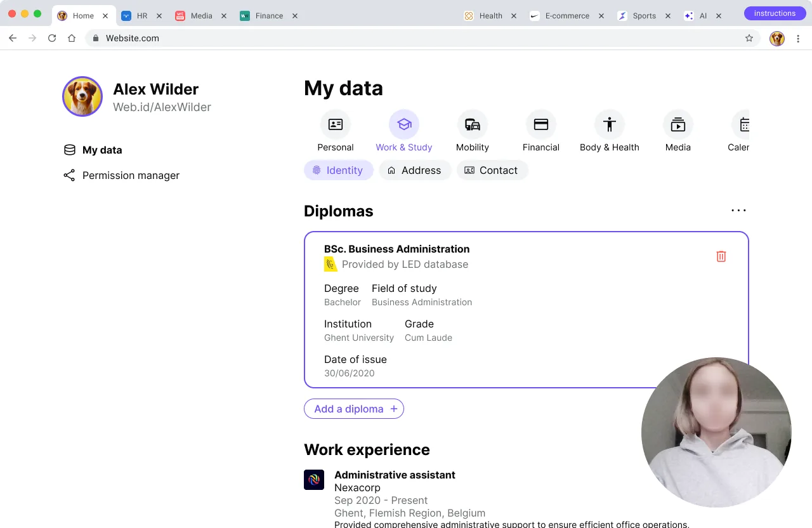Reload the page

coord(52,38)
